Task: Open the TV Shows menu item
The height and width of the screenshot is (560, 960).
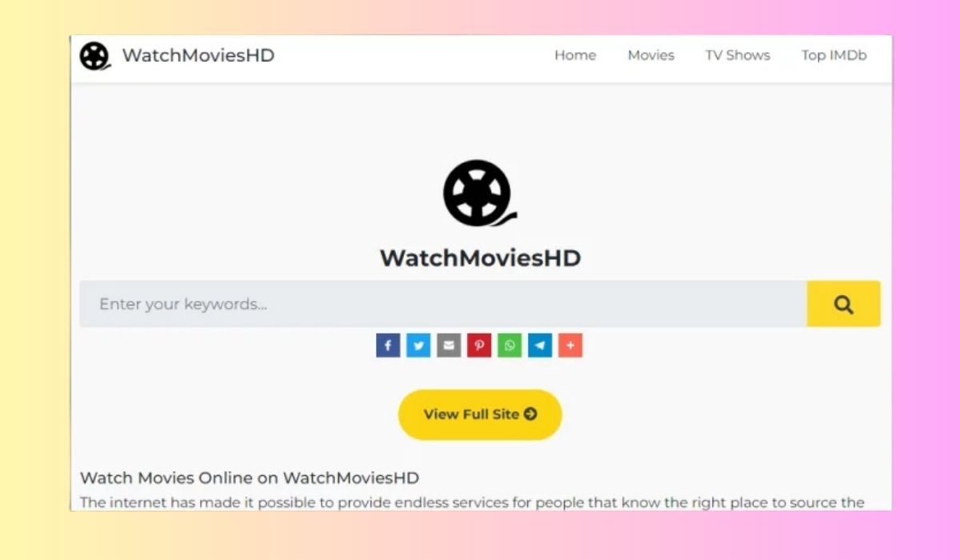Action: point(738,55)
